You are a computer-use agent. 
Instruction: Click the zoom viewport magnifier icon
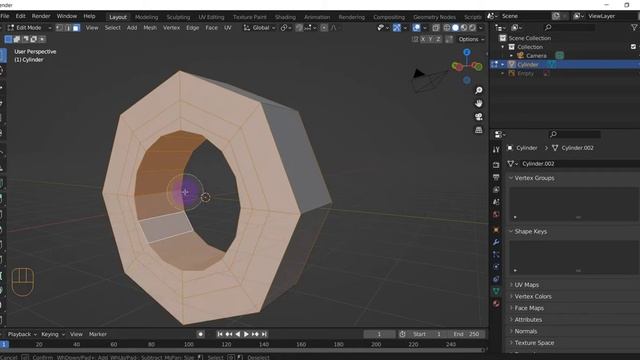(478, 90)
